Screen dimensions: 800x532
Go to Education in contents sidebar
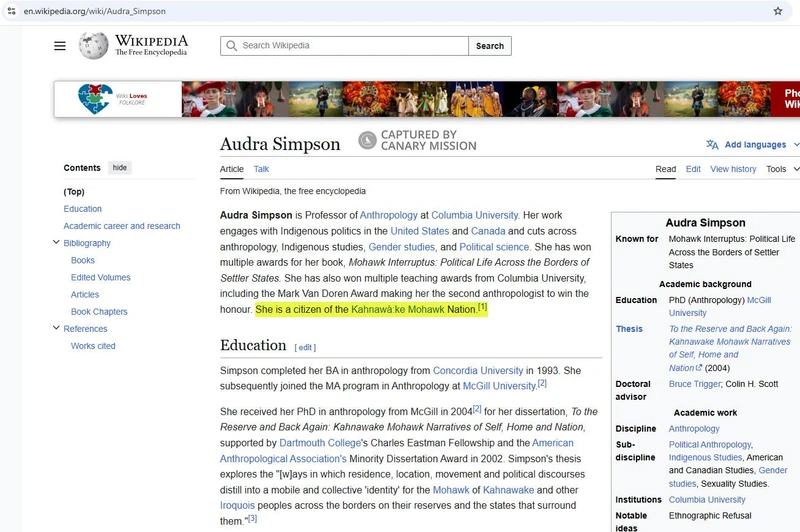(83, 209)
